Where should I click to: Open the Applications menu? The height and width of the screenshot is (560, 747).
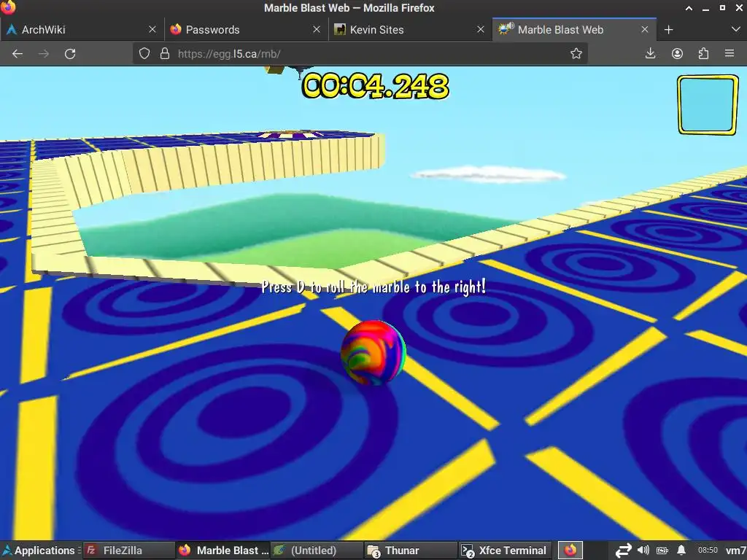click(x=40, y=551)
